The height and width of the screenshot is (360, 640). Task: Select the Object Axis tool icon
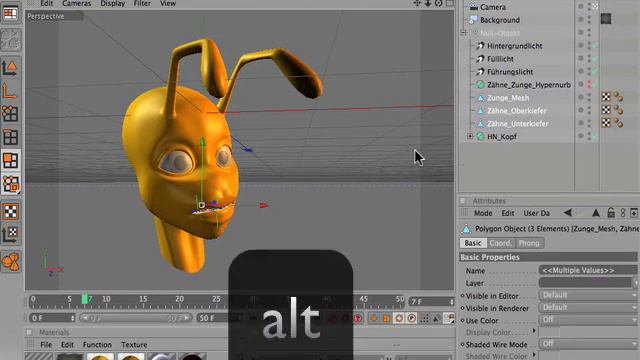(x=10, y=91)
